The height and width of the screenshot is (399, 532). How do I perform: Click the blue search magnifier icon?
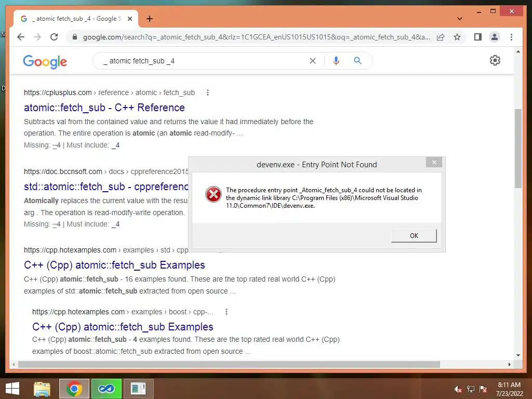pos(357,61)
